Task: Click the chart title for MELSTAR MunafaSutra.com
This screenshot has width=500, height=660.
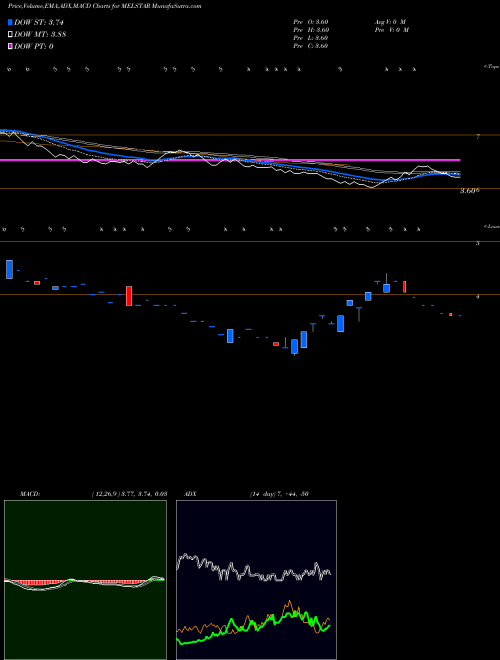Action: 104,6
